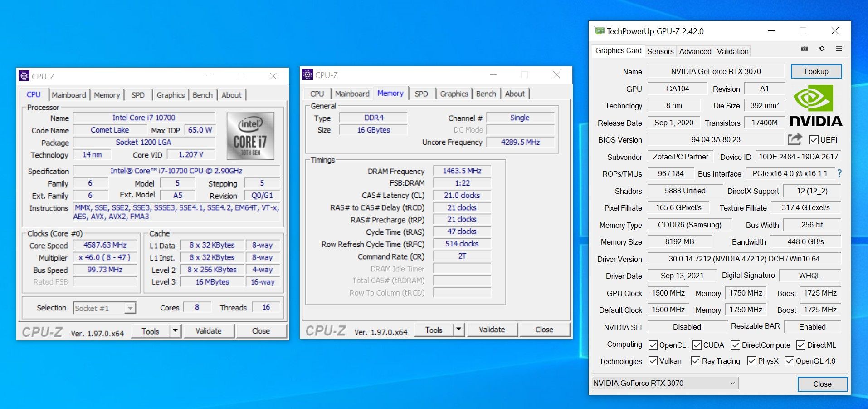Click the '8192 MB' memory size value
Viewport: 868px width, 409px height.
coord(679,241)
